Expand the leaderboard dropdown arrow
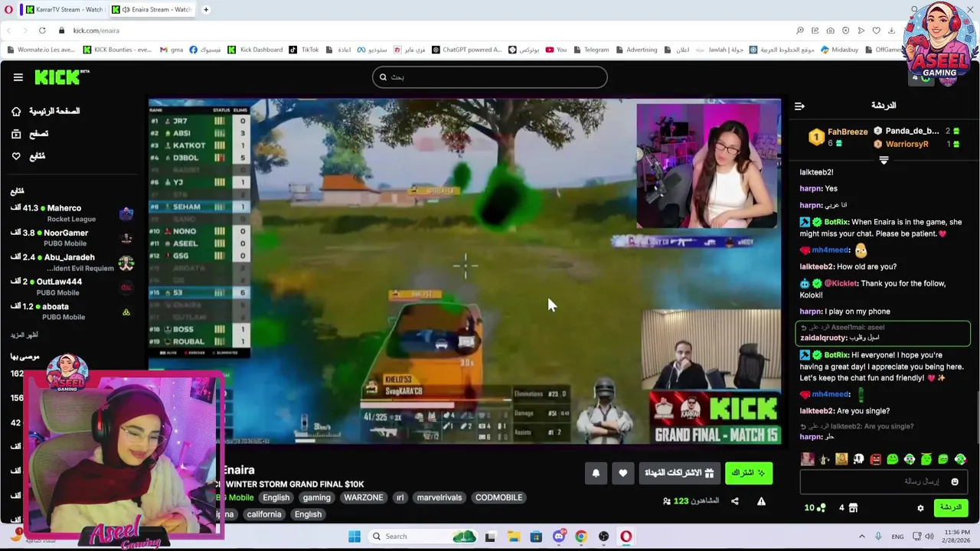Image resolution: width=980 pixels, height=551 pixels. 884,161
